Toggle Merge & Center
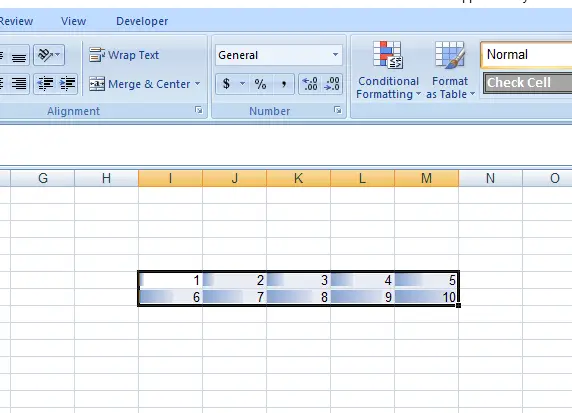Viewport: 572px width, 413px height. coord(140,84)
